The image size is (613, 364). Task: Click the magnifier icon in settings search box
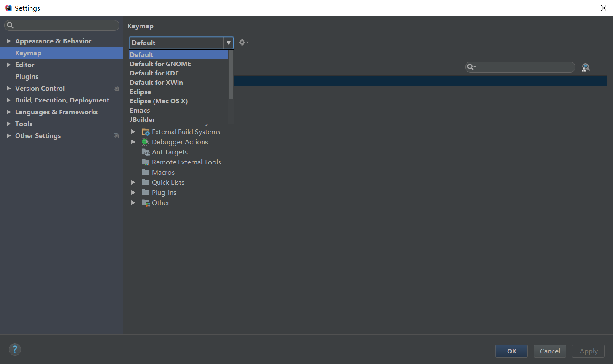pos(11,25)
